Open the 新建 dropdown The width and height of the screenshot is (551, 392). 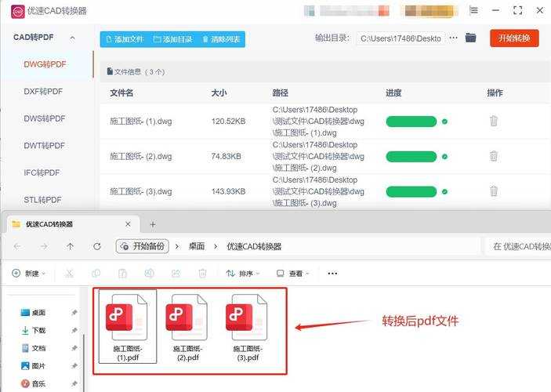[29, 273]
